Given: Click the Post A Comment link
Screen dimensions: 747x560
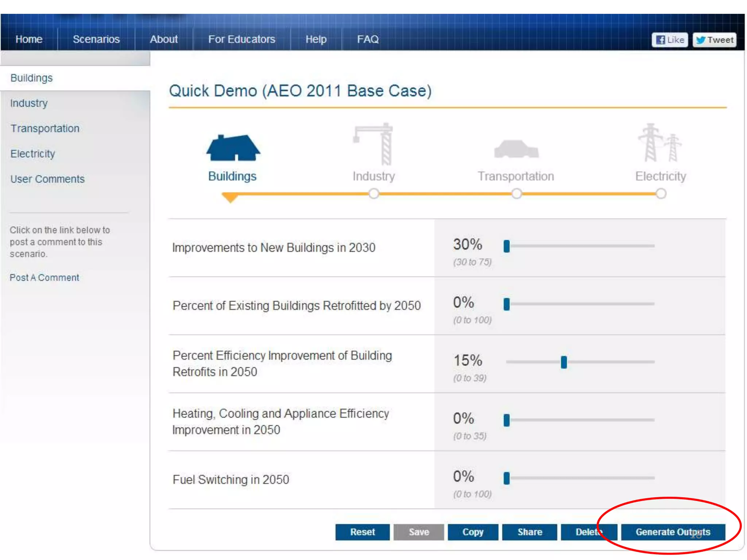Looking at the screenshot, I should pos(44,278).
